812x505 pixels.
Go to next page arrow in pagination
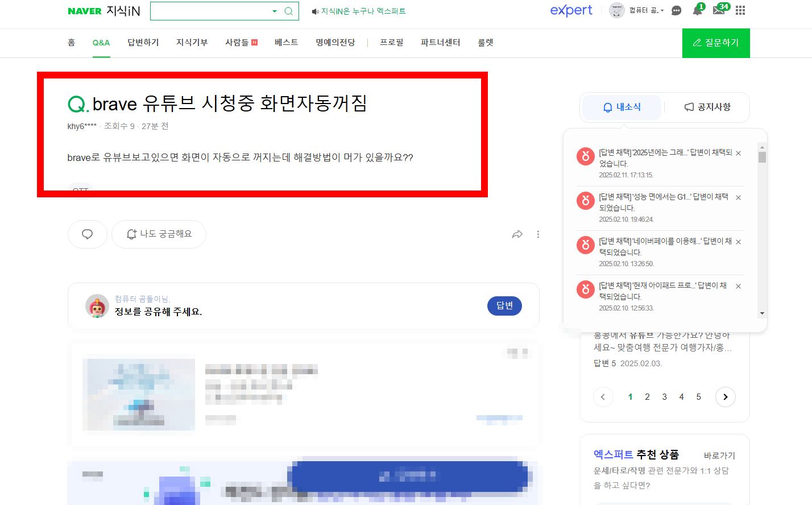[726, 397]
